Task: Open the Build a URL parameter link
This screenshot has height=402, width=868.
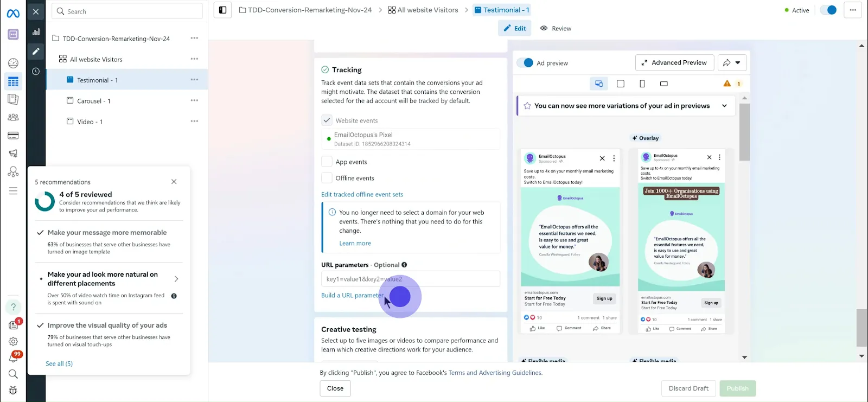Action: [x=352, y=295]
